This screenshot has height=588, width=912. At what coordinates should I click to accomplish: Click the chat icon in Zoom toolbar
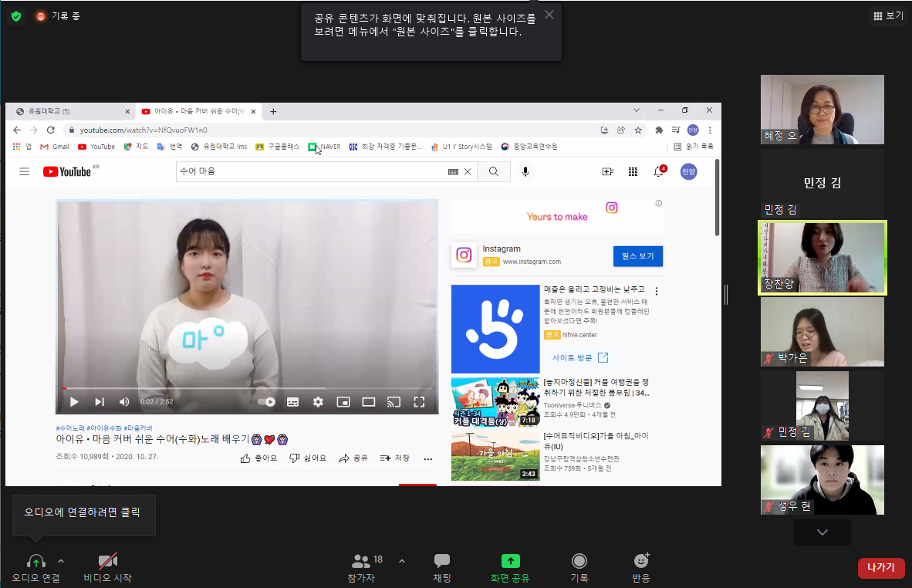[x=442, y=562]
